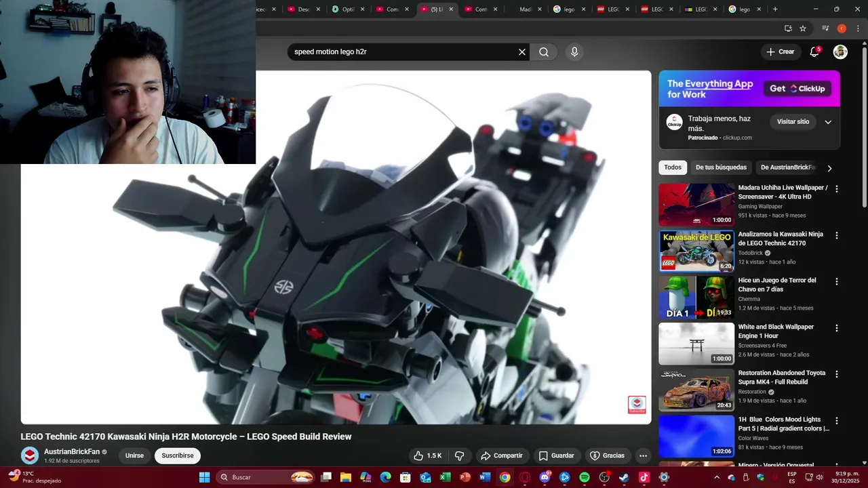Click Visitar sitio on the ClickUp ad
Viewport: 868px width, 488px height.
(x=793, y=122)
